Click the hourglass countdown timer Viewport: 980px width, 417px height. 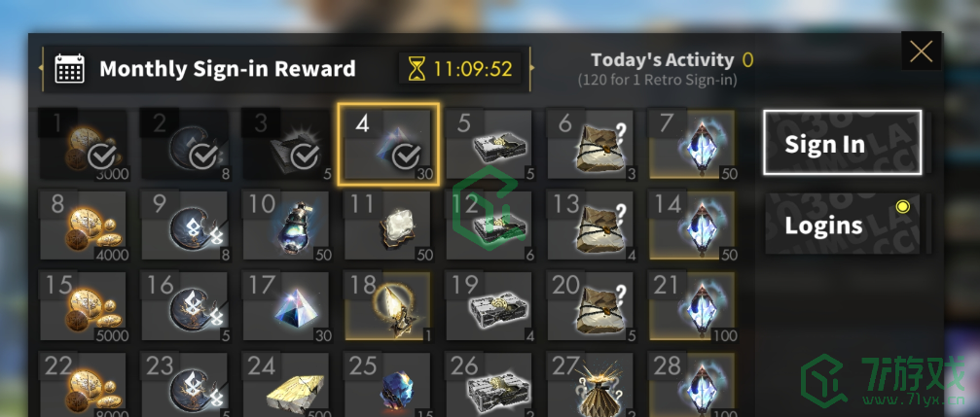(460, 68)
